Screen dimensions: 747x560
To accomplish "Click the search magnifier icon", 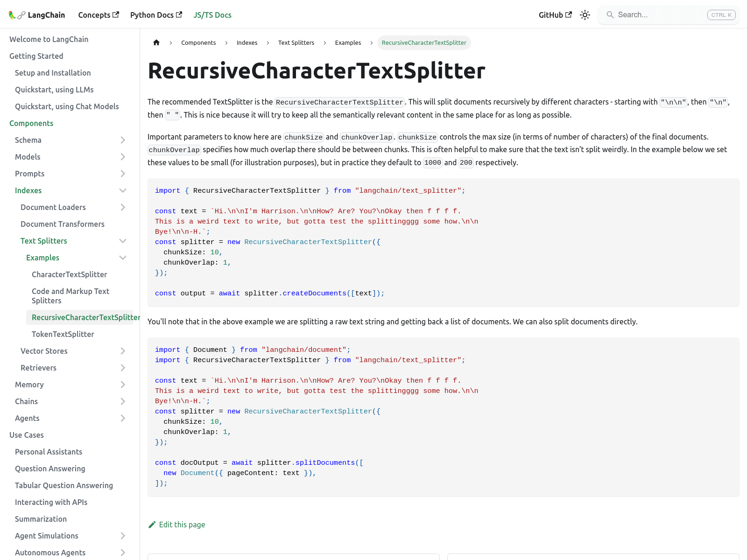I will (x=610, y=15).
